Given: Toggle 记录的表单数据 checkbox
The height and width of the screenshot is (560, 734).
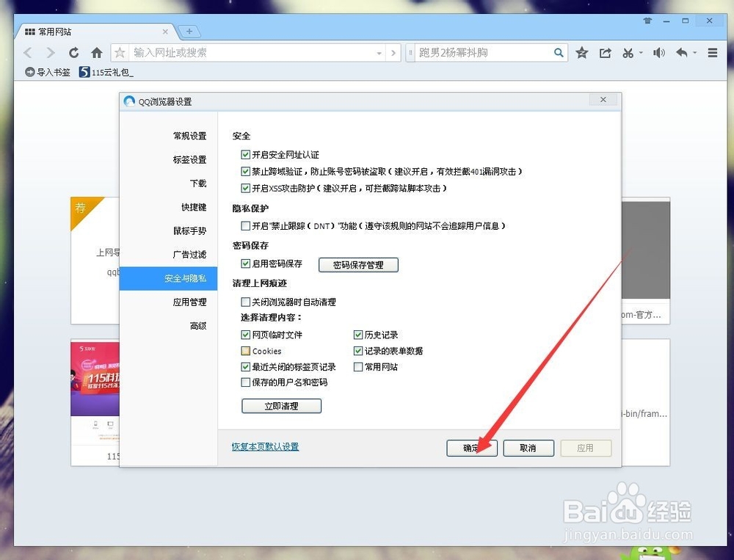Looking at the screenshot, I should click(358, 351).
